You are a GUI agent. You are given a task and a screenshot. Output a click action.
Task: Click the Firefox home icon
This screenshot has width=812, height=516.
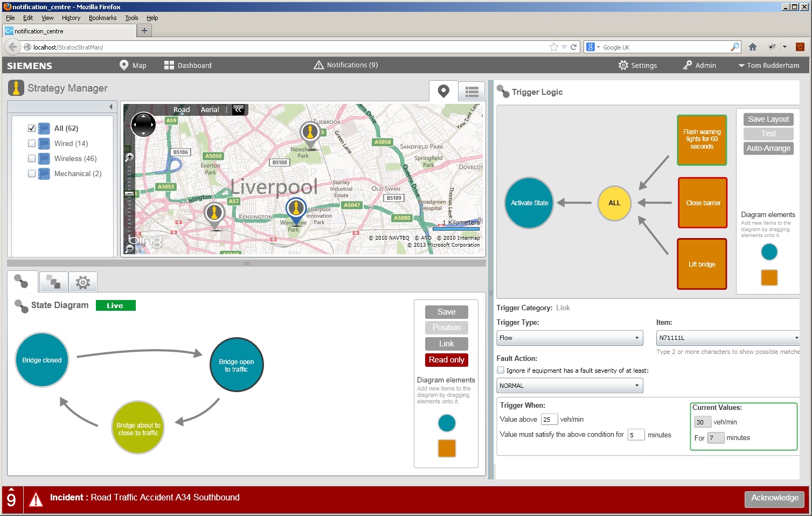pos(753,47)
